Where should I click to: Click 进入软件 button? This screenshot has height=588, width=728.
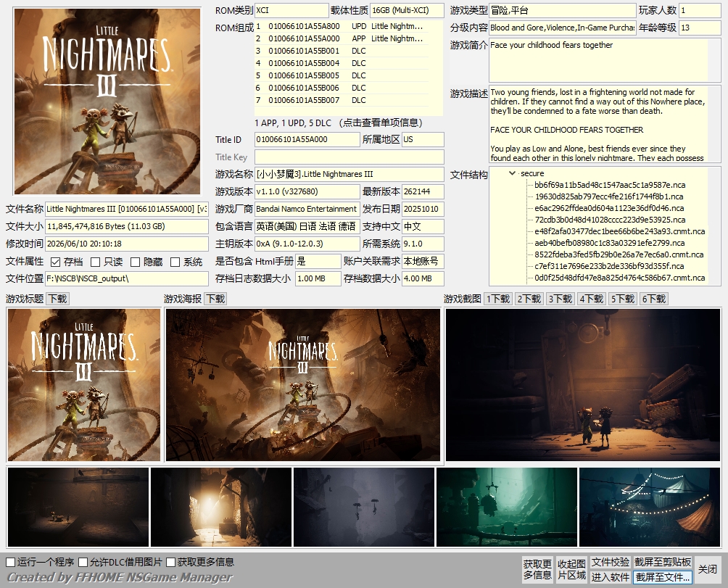tap(610, 577)
